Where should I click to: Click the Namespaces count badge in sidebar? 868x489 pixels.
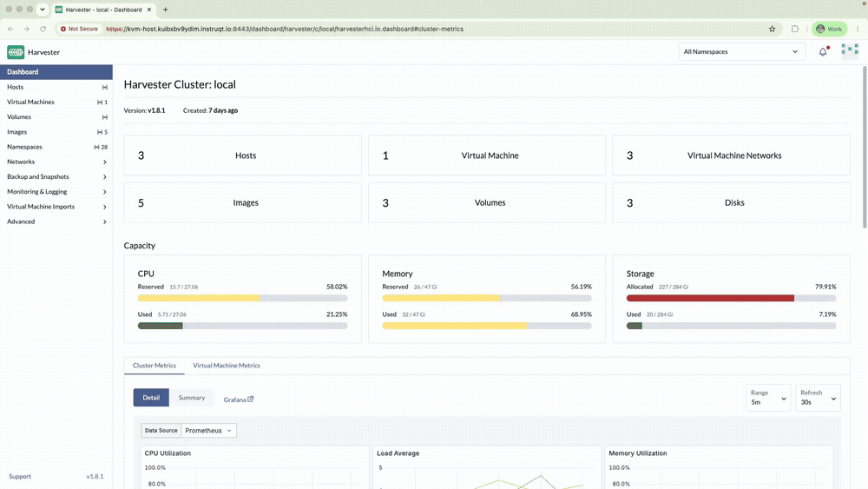pyautogui.click(x=101, y=147)
